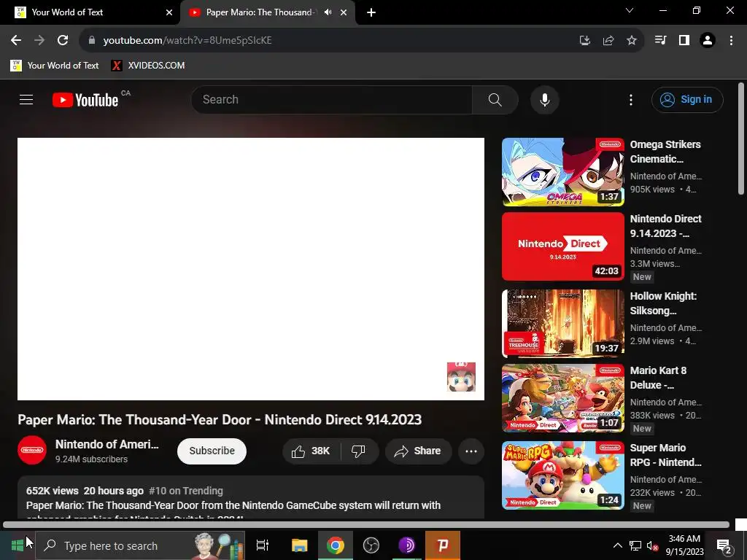The width and height of the screenshot is (747, 560).
Task: Close the Paper Mario tab
Action: click(x=344, y=12)
